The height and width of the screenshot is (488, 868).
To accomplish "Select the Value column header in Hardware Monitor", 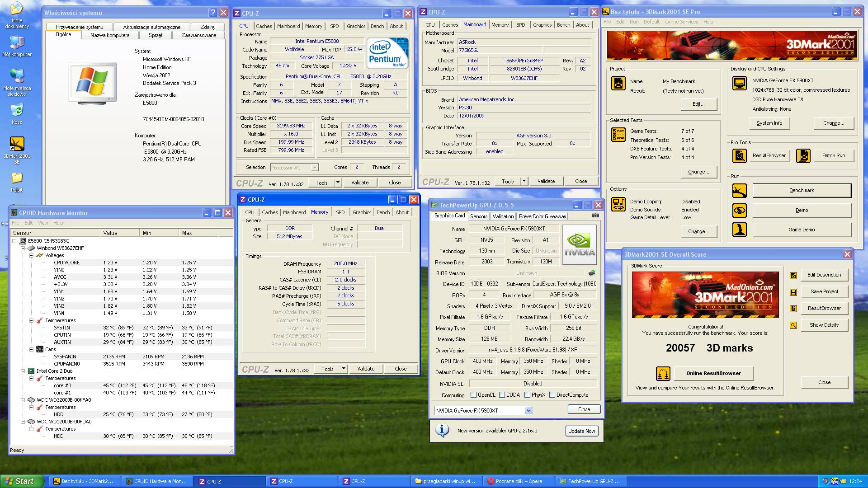I will (120, 233).
